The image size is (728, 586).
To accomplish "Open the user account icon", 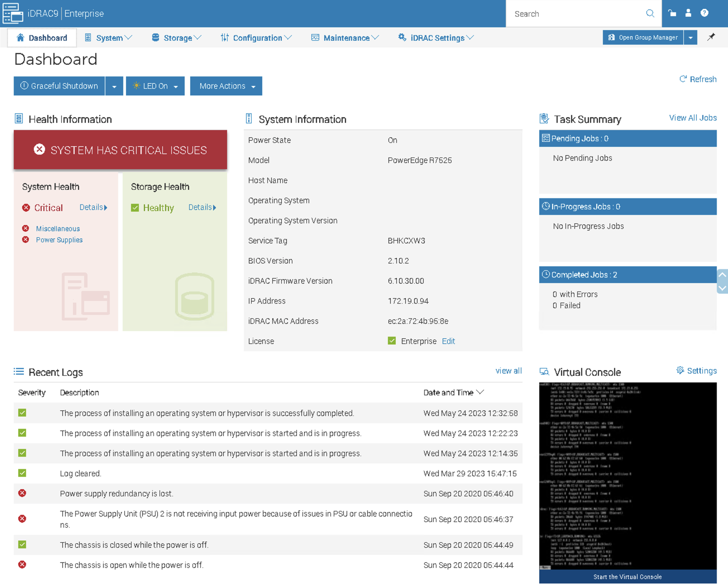I will 688,13.
